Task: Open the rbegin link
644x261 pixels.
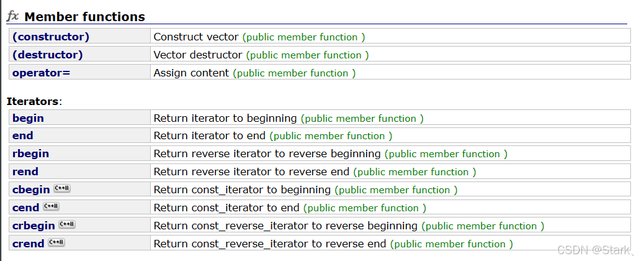Action: tap(30, 153)
